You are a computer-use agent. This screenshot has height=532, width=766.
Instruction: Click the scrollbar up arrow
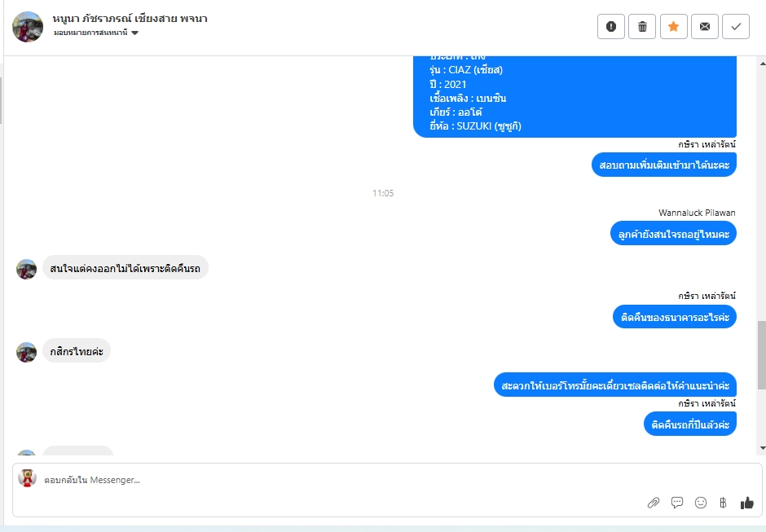[763, 64]
